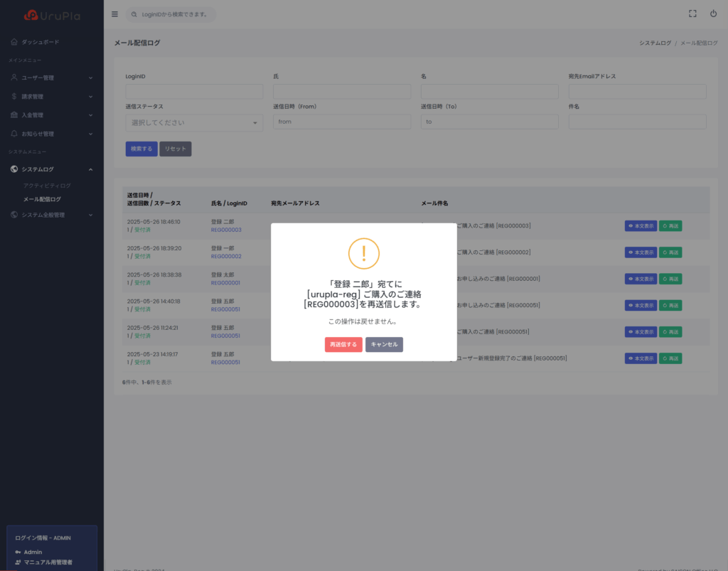Click the UruPla logo
This screenshot has width=728, height=571.
click(51, 15)
